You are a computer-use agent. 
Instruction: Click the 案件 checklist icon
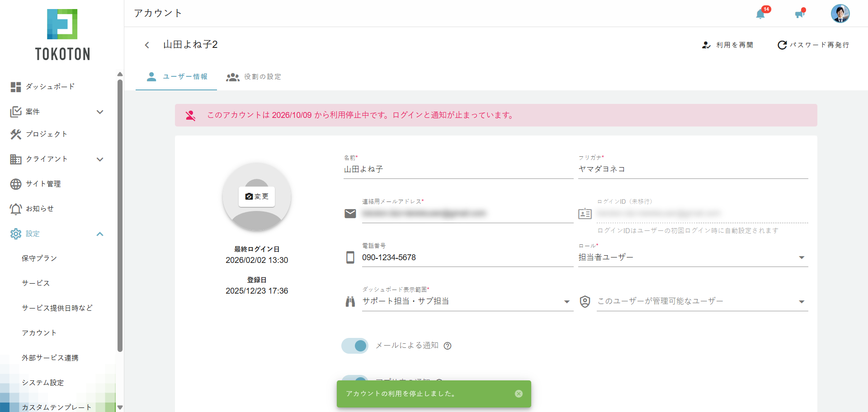[16, 112]
